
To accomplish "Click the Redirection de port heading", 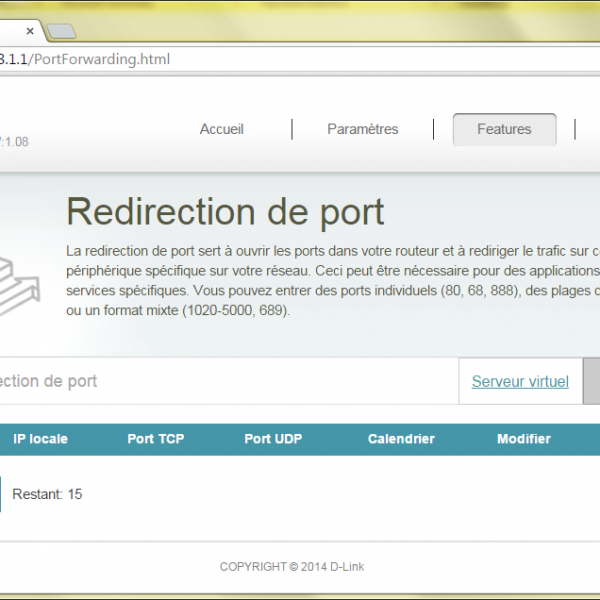I will 225,212.
